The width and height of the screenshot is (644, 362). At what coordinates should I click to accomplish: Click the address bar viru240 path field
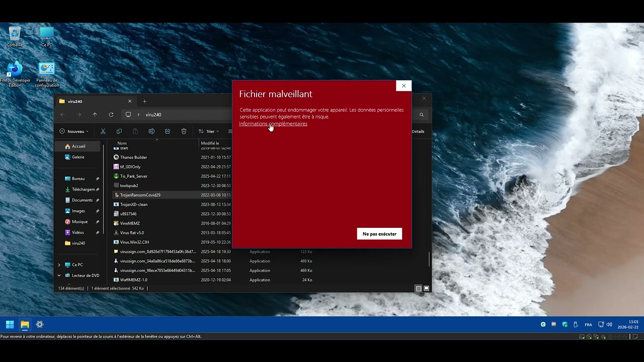pyautogui.click(x=153, y=115)
